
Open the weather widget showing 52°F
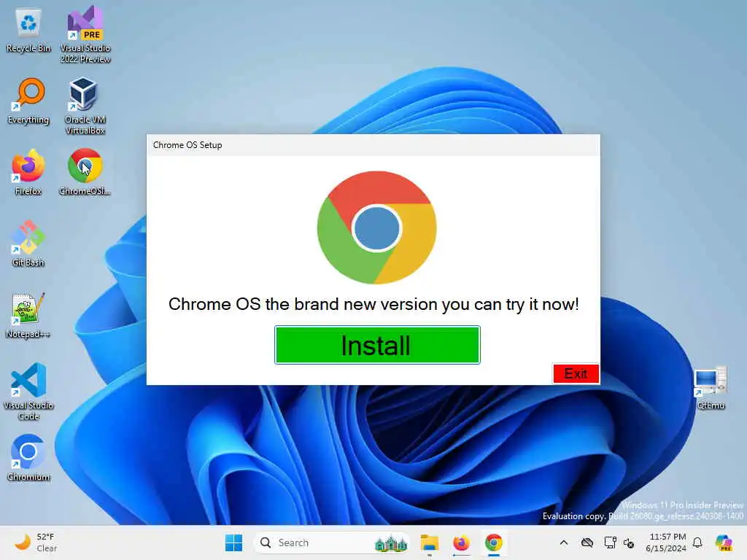[36, 542]
